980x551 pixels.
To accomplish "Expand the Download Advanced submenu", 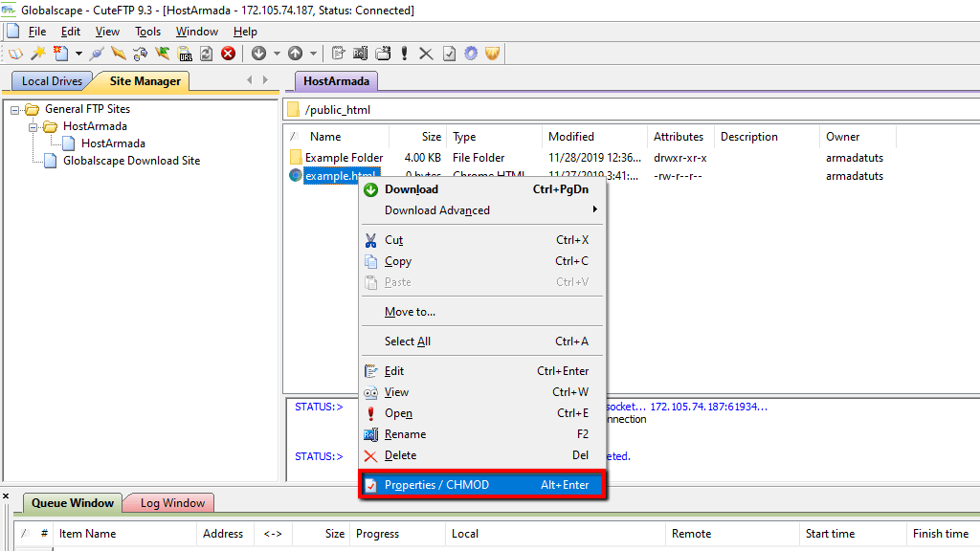I will click(480, 210).
